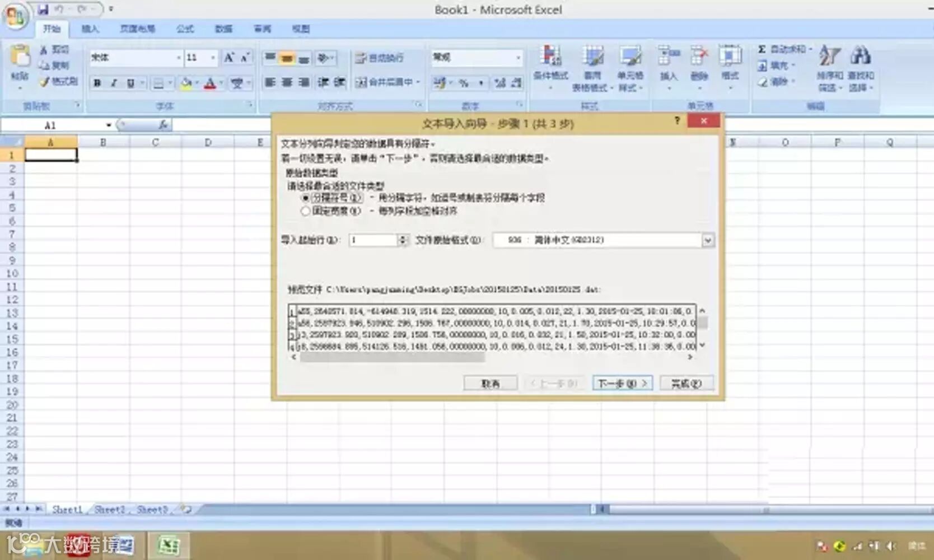
Task: Click the Decrease Font Size icon
Action: pos(245,57)
